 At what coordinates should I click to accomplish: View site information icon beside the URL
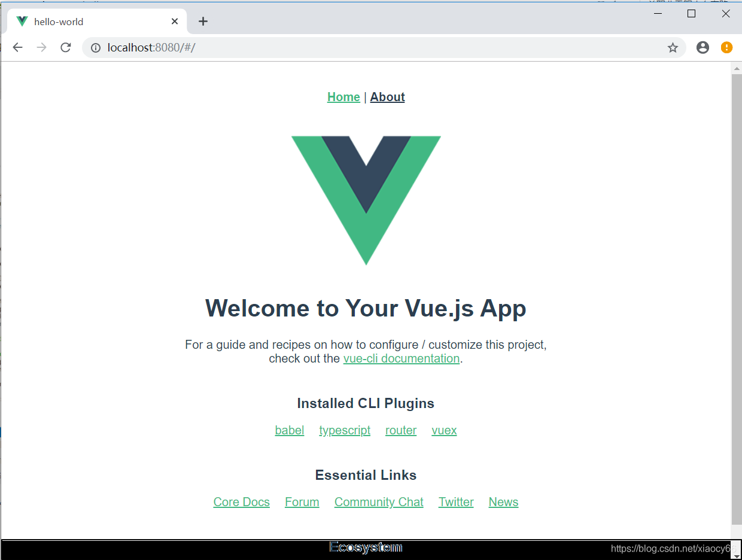click(x=96, y=47)
